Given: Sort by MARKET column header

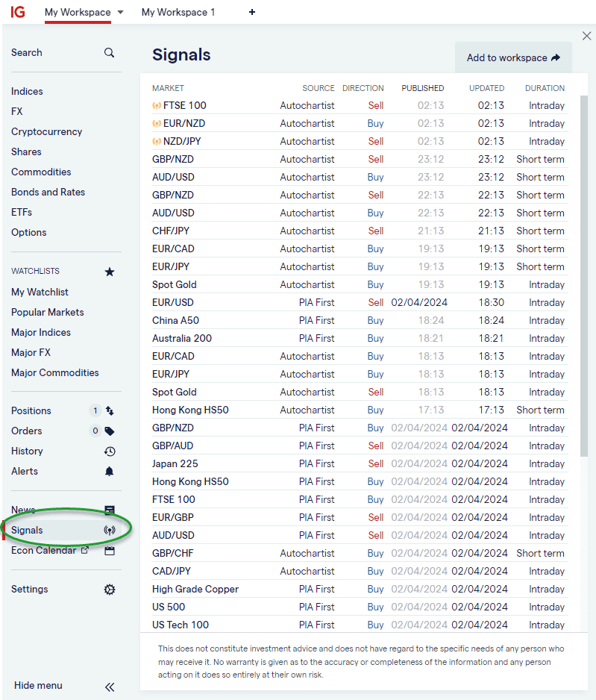Looking at the screenshot, I should 168,88.
